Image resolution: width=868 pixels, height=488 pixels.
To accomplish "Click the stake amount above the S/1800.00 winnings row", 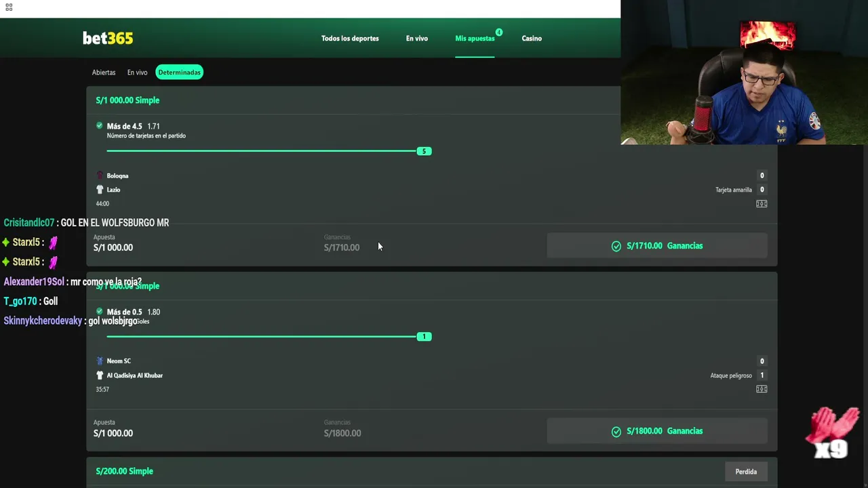I will (x=113, y=433).
